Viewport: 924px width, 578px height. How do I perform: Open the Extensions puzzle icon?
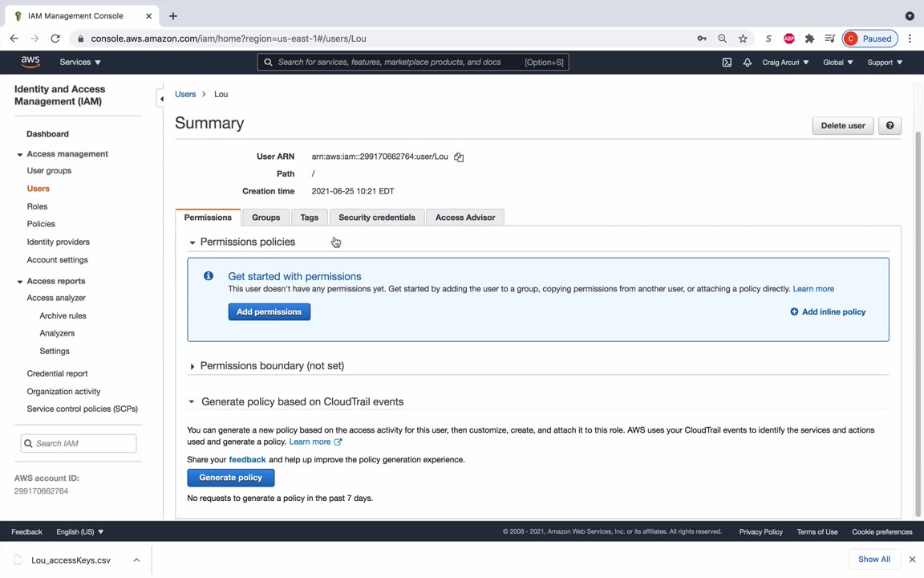[809, 39]
